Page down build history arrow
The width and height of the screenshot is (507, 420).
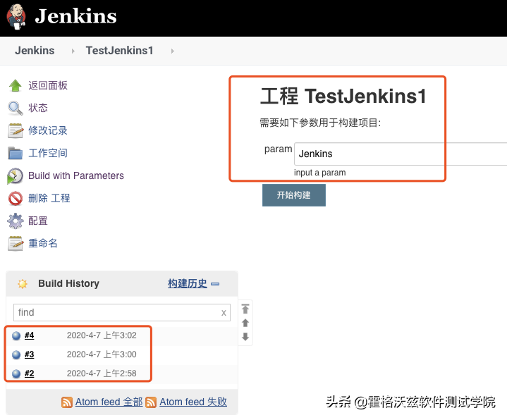click(245, 337)
